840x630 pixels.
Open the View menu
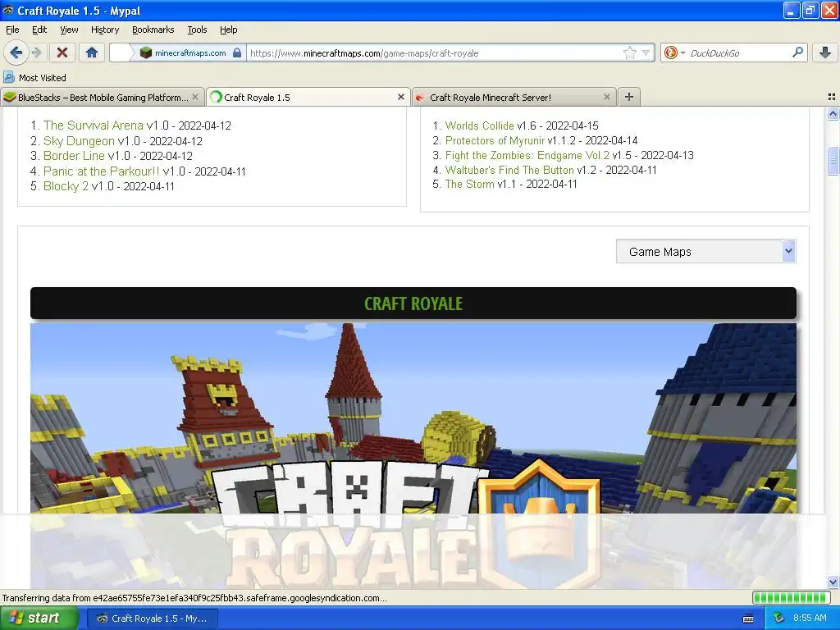click(x=69, y=30)
